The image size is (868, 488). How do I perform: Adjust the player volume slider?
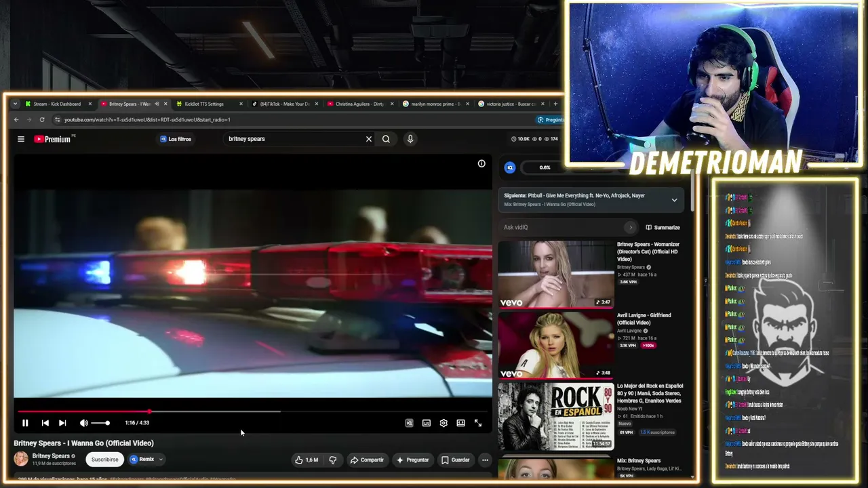100,423
